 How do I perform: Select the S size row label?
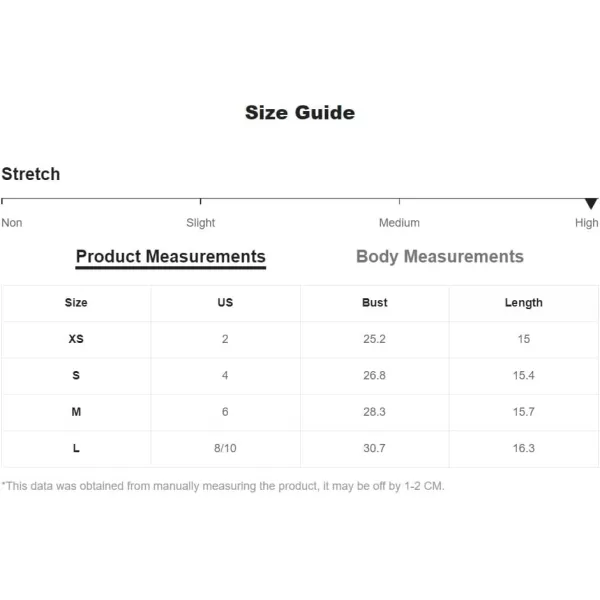[76, 375]
